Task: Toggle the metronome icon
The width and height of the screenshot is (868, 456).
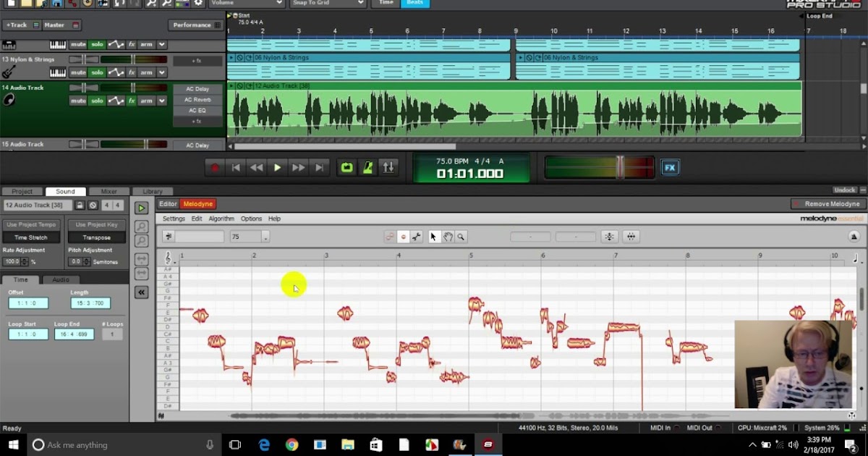Action: tap(367, 168)
